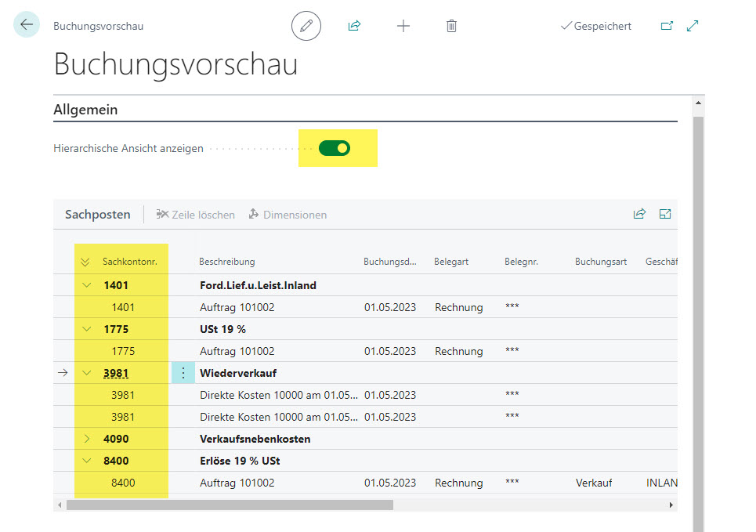Screen dimensions: 756x532
Task: Click Rechnung in the 8400 detail row
Action: pyautogui.click(x=458, y=483)
